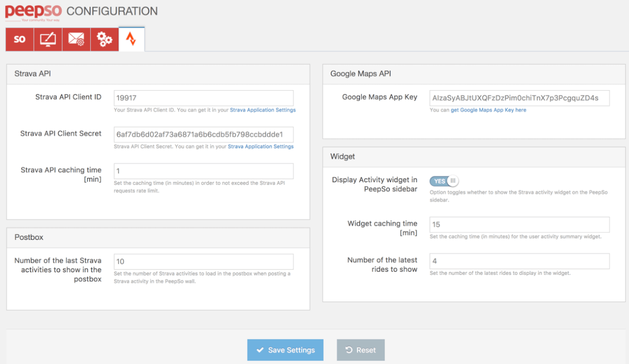Click into Strava API Client Secret field
Image resolution: width=629 pixels, height=364 pixels.
point(203,135)
